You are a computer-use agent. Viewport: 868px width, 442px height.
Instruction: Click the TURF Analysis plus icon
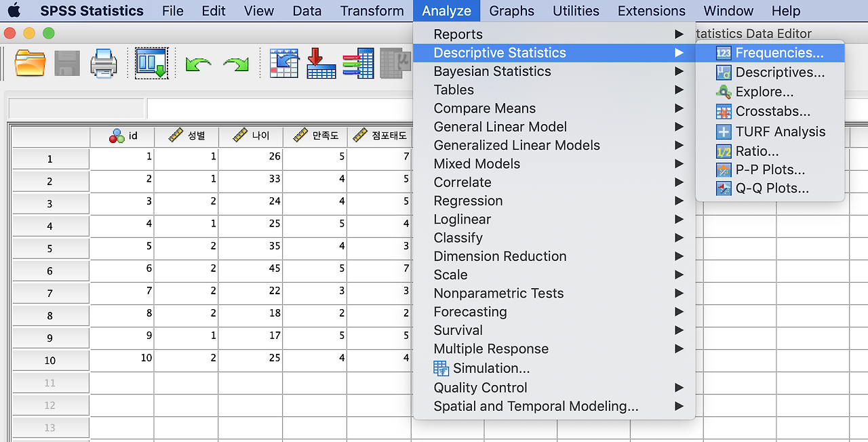coord(724,132)
